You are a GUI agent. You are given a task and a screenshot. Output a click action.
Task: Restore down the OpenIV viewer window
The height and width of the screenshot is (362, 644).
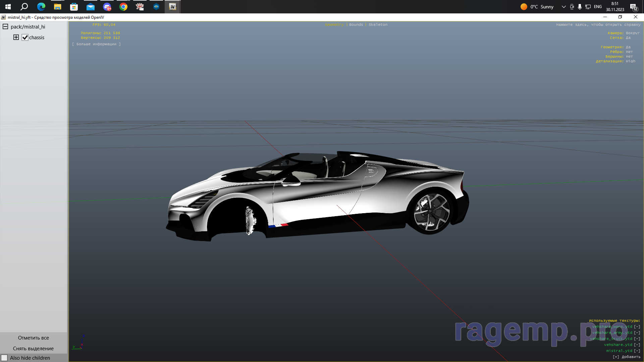tap(620, 17)
